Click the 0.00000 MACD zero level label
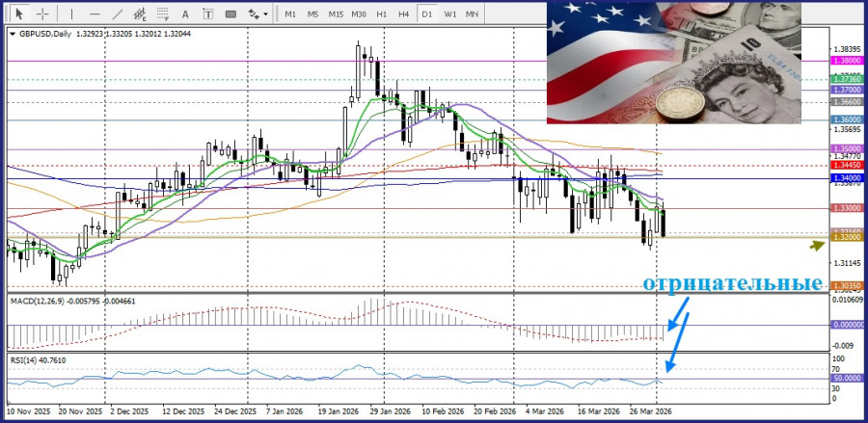Viewport: 868px width, 423px height. click(x=847, y=325)
